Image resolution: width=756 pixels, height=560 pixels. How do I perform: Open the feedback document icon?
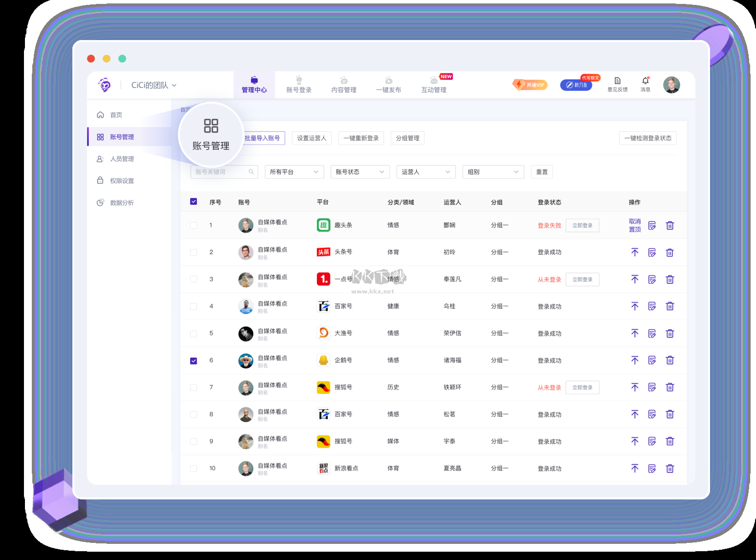click(x=618, y=81)
